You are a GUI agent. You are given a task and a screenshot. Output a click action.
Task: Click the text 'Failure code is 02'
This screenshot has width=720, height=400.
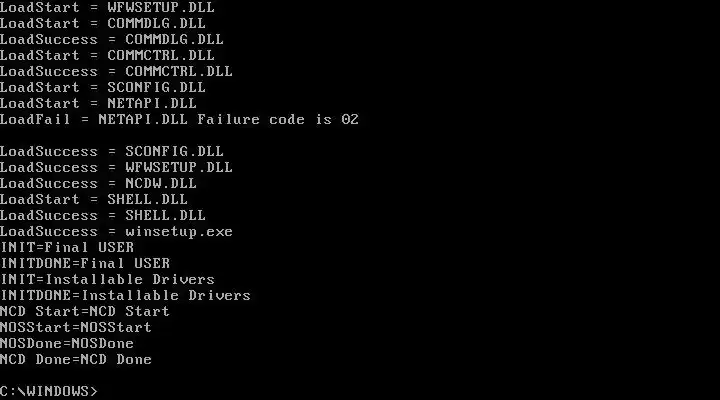coord(278,119)
